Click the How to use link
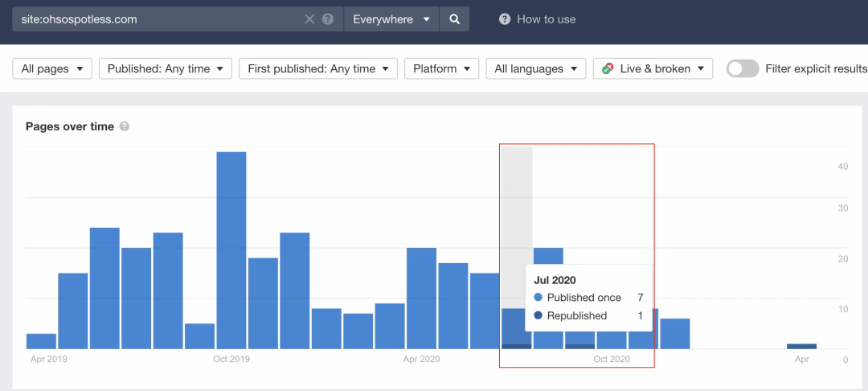 point(546,19)
